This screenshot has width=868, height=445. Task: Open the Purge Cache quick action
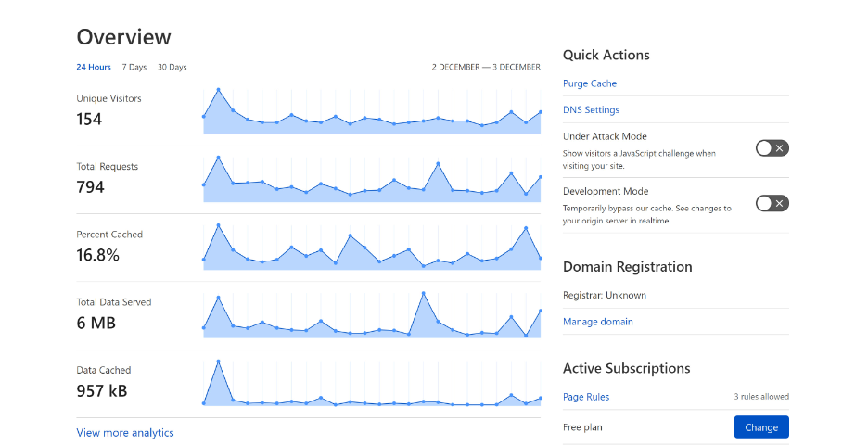590,83
